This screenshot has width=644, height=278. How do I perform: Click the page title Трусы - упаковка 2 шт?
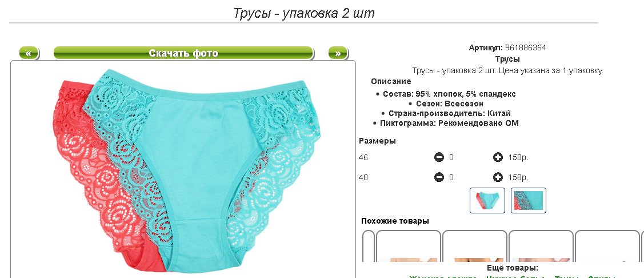304,13
